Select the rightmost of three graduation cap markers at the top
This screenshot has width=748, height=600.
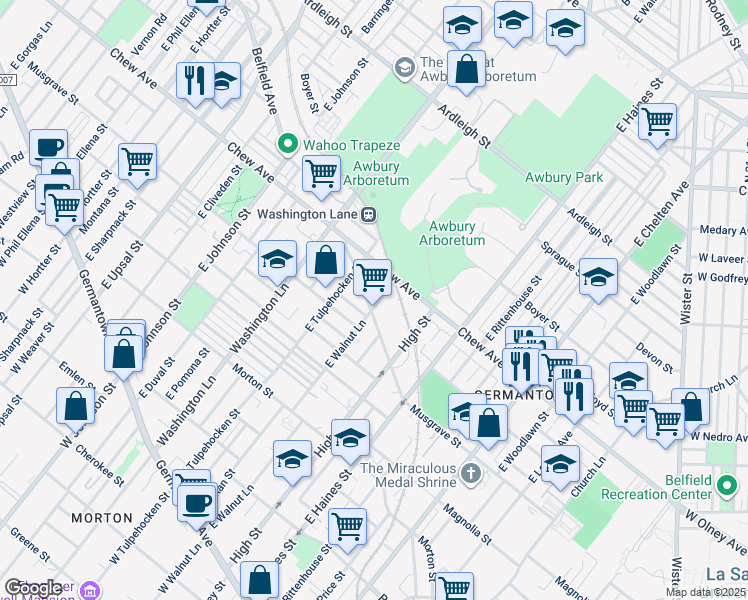(565, 30)
